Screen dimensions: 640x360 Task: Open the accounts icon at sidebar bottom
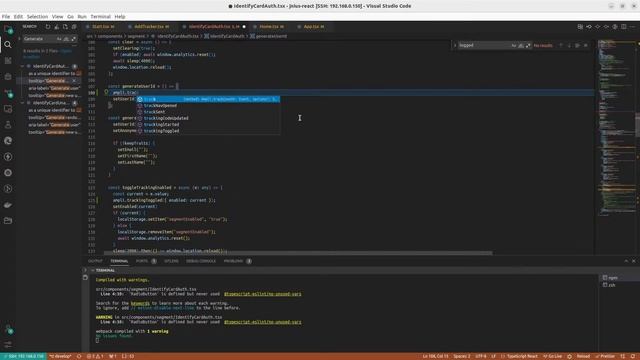8,329
